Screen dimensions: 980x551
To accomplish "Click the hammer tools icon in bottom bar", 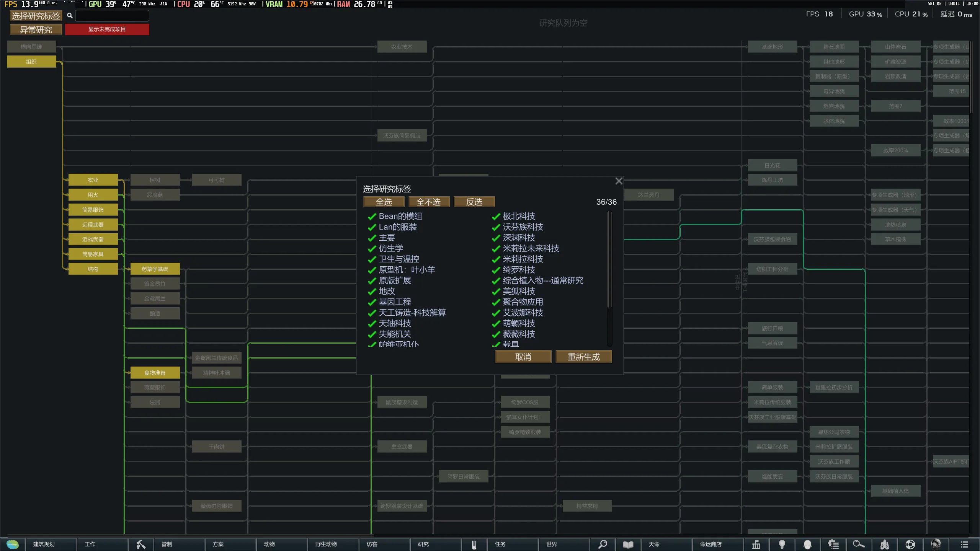I will (141, 544).
